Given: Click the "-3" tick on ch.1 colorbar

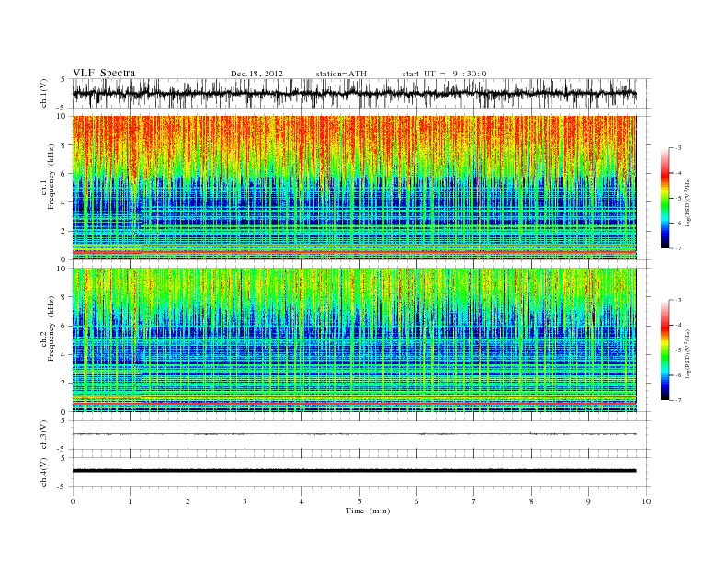Looking at the screenshot, I should [x=677, y=148].
